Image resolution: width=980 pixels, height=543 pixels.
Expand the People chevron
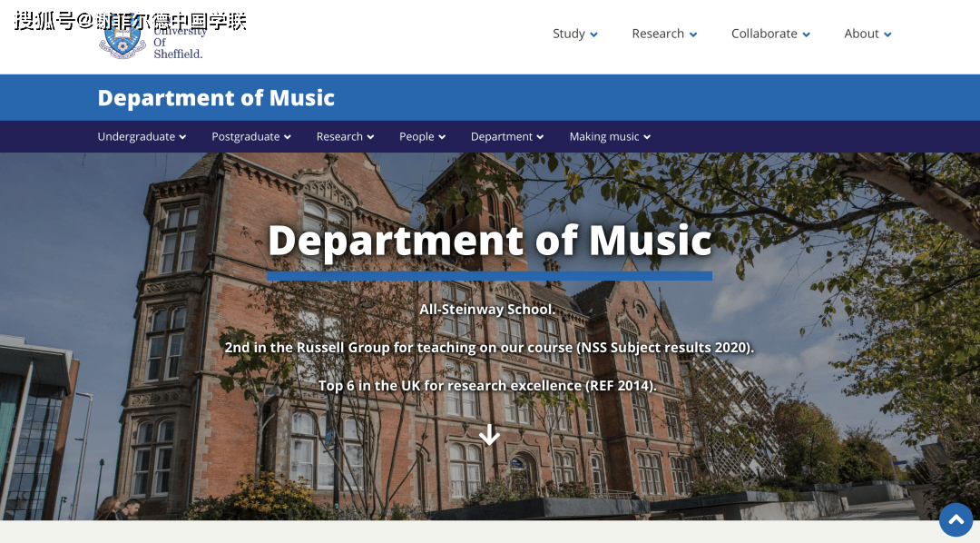(x=443, y=136)
